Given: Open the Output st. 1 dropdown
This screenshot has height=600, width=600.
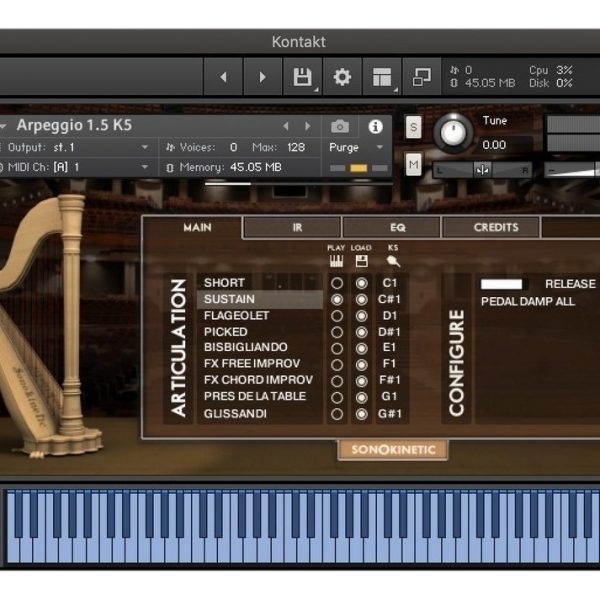Looking at the screenshot, I should 78,147.
